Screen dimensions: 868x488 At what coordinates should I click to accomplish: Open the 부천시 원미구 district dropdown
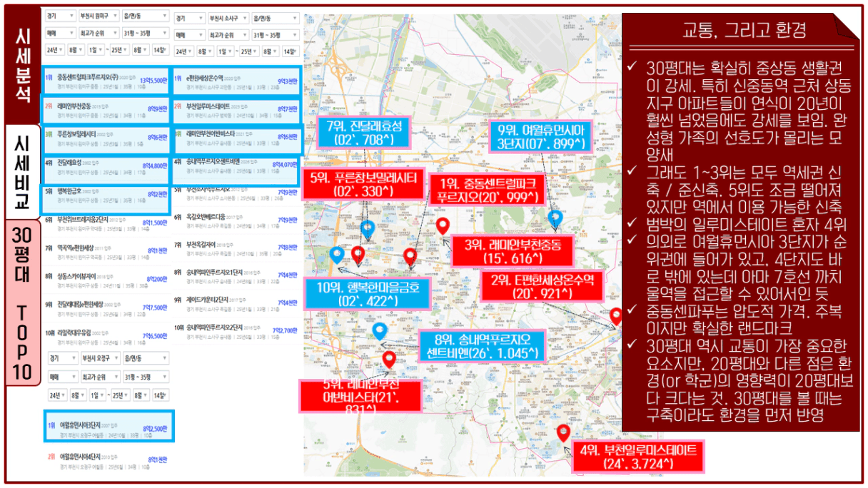coord(99,16)
